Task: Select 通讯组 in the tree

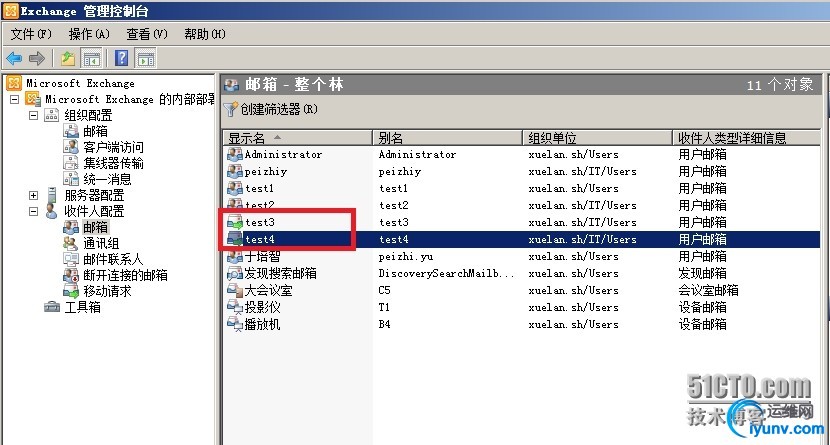Action: (x=101, y=243)
